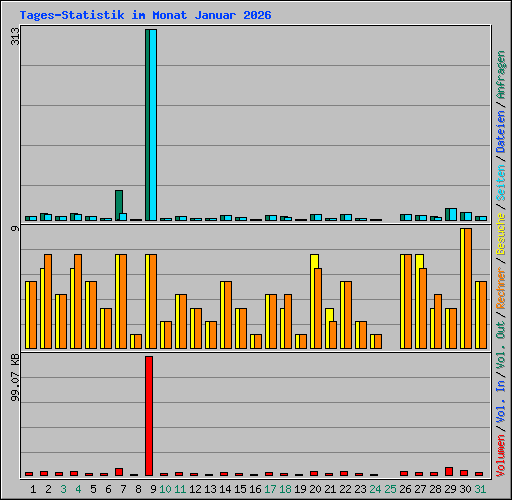Select day label '1' on the x-axis

(x=33, y=489)
